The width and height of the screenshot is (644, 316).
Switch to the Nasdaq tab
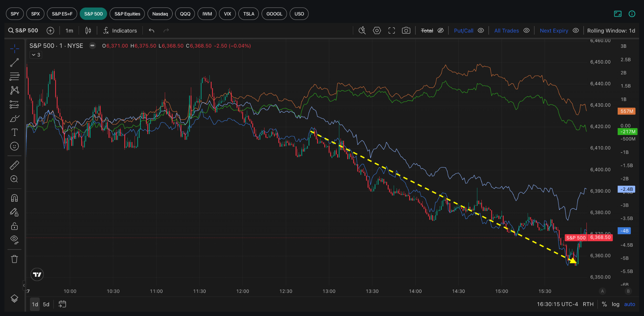(160, 14)
